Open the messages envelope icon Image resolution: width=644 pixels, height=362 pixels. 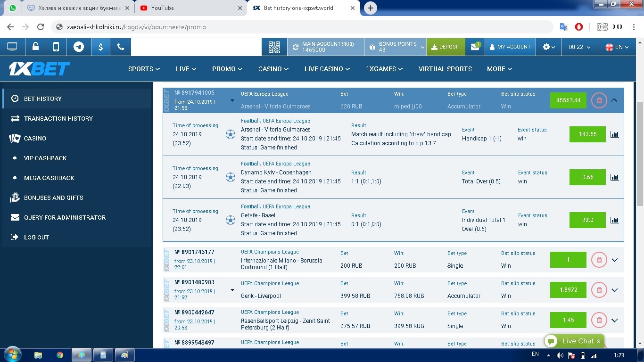[x=475, y=47]
